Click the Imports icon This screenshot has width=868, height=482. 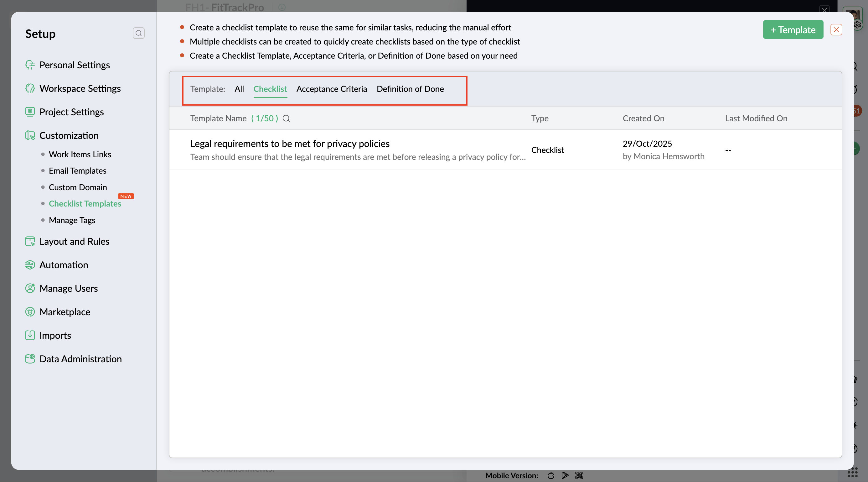30,335
